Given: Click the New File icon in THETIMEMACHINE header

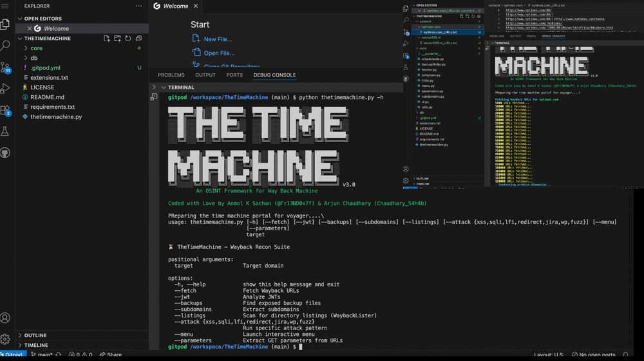Looking at the screenshot, I should pos(107,38).
